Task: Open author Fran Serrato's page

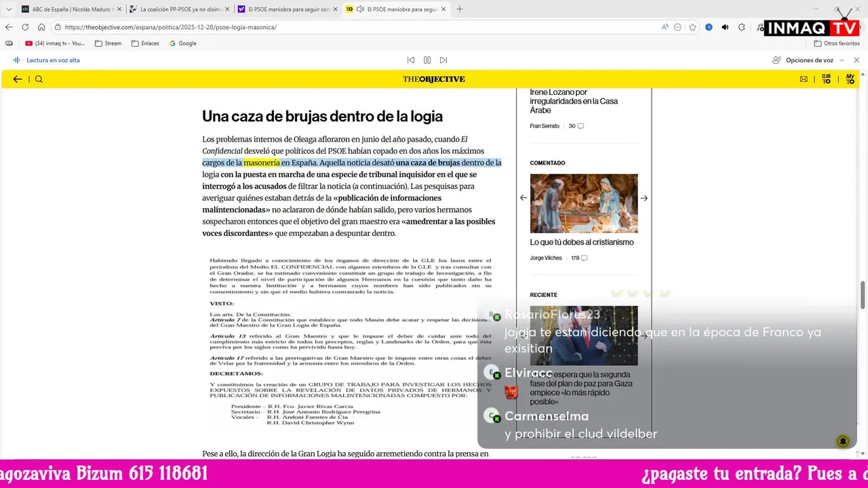Action: [545, 126]
